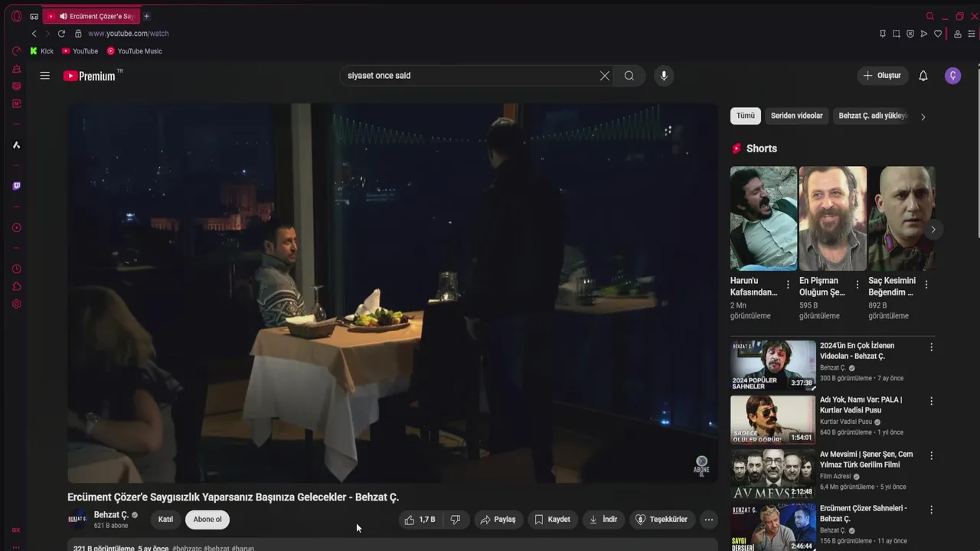The width and height of the screenshot is (980, 551).
Task: Open options for the short Saç Kesimini Beğendim
Action: (x=926, y=285)
